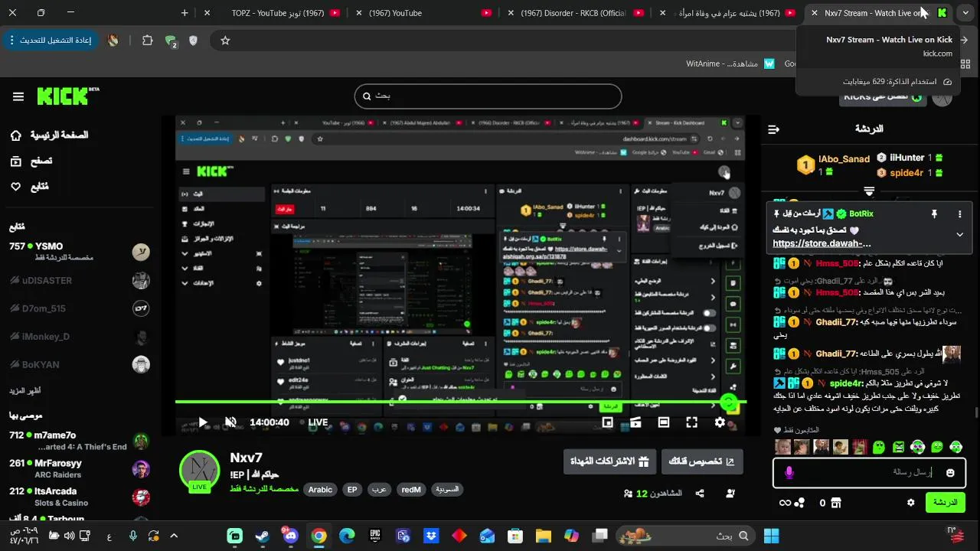980x551 pixels.
Task: Toggle theater mode in the player
Action: pos(664,422)
